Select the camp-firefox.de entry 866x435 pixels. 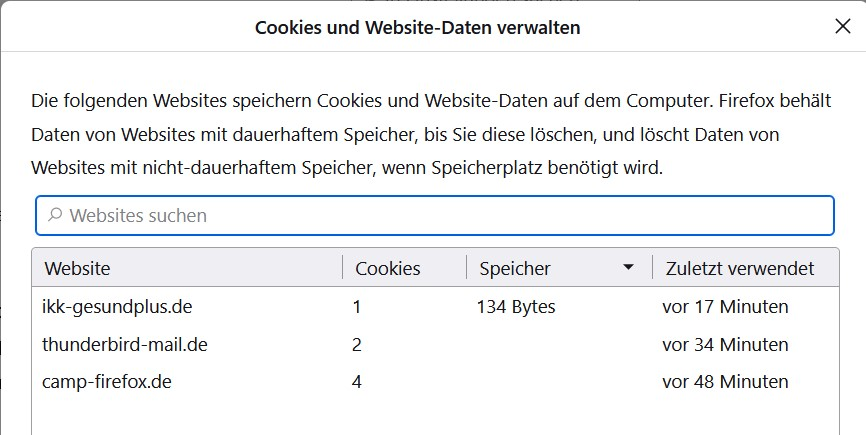(x=107, y=382)
